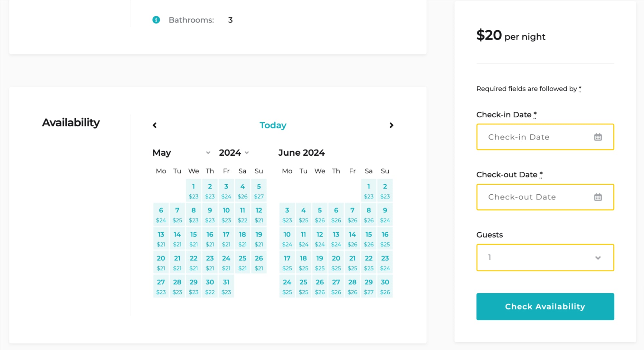
Task: Click the left arrow to go to previous month
Action: [155, 125]
